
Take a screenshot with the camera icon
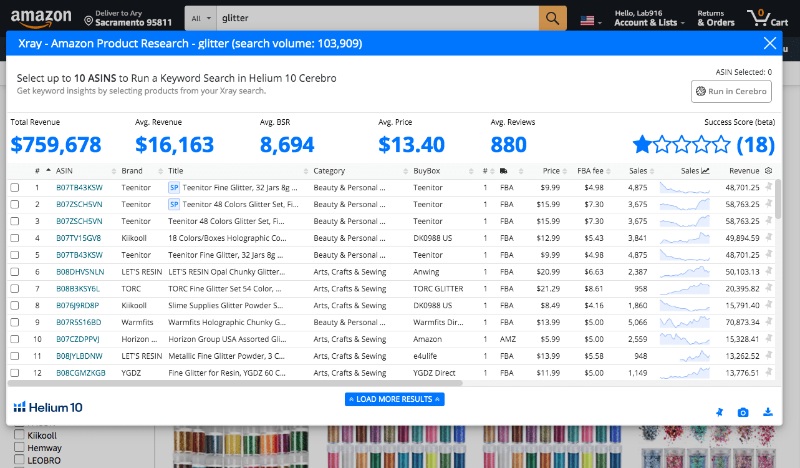pos(743,412)
